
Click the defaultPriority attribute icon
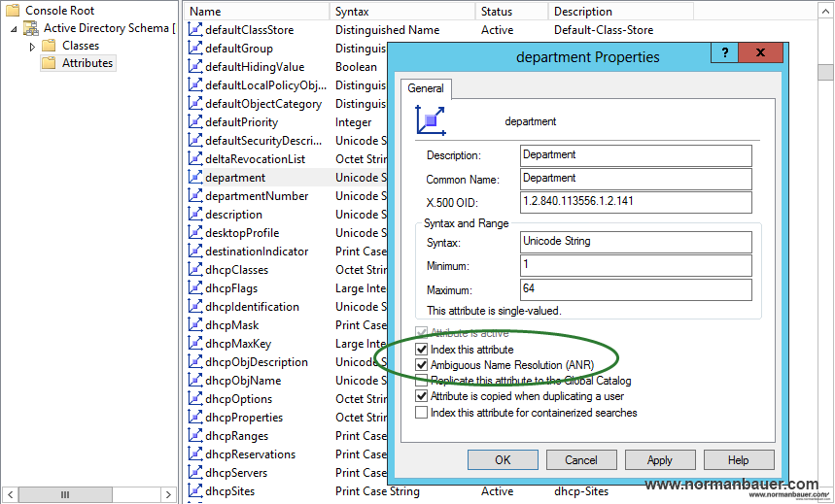click(195, 122)
